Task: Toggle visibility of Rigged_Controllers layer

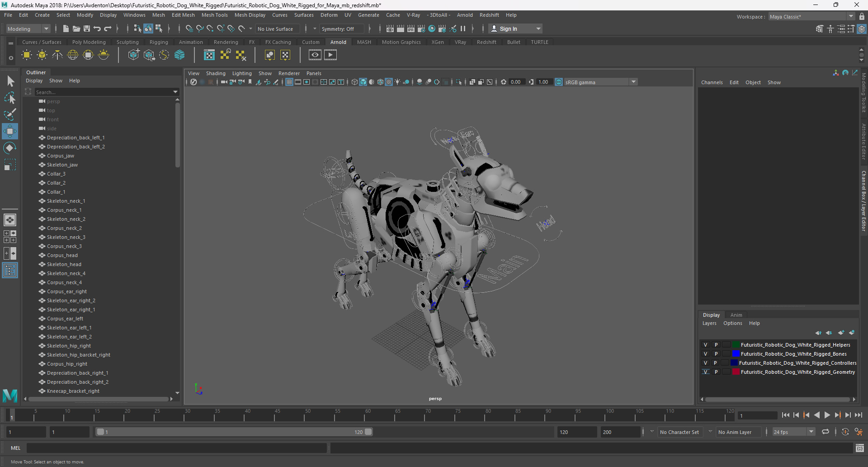Action: (705, 363)
